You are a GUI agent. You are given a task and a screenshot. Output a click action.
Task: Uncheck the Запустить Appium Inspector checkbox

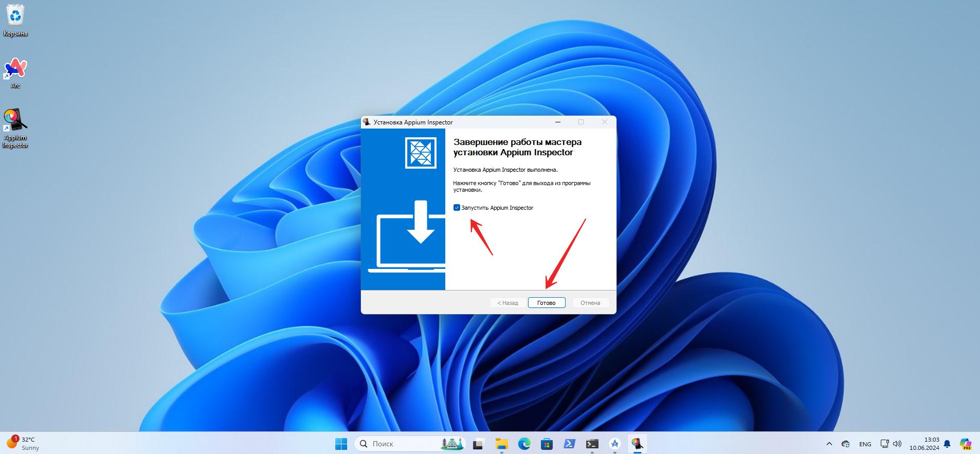click(457, 208)
